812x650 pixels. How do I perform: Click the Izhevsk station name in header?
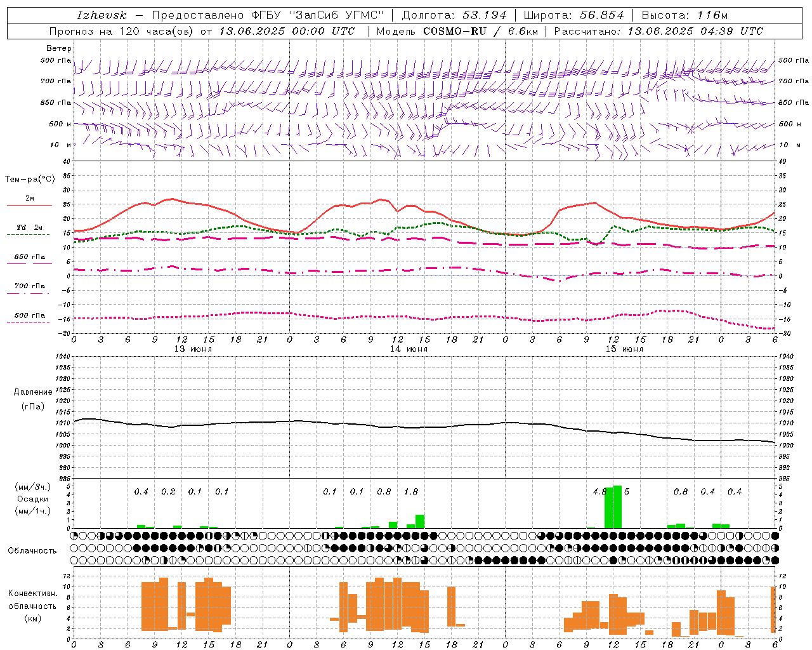(x=101, y=15)
